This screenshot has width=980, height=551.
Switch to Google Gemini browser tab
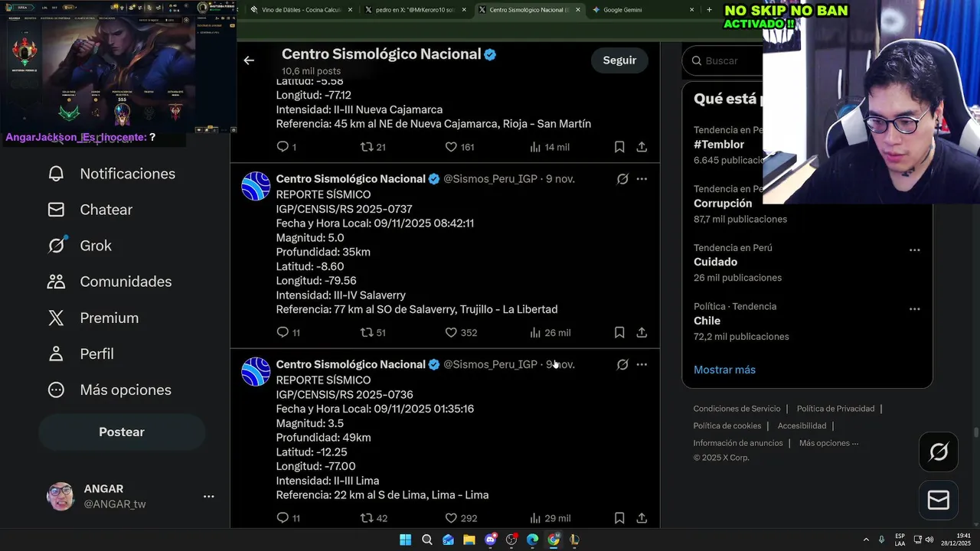pos(642,10)
